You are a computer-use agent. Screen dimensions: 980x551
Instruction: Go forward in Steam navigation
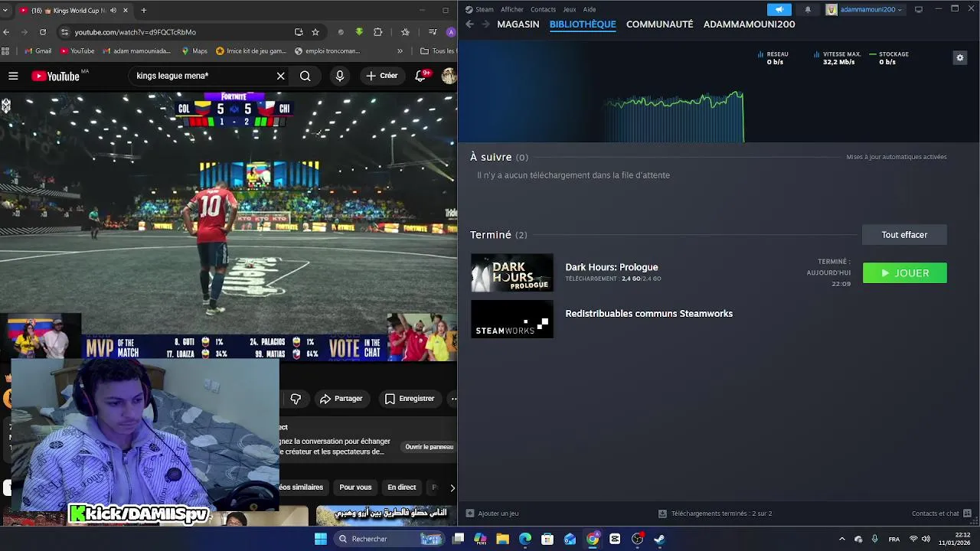coord(485,24)
